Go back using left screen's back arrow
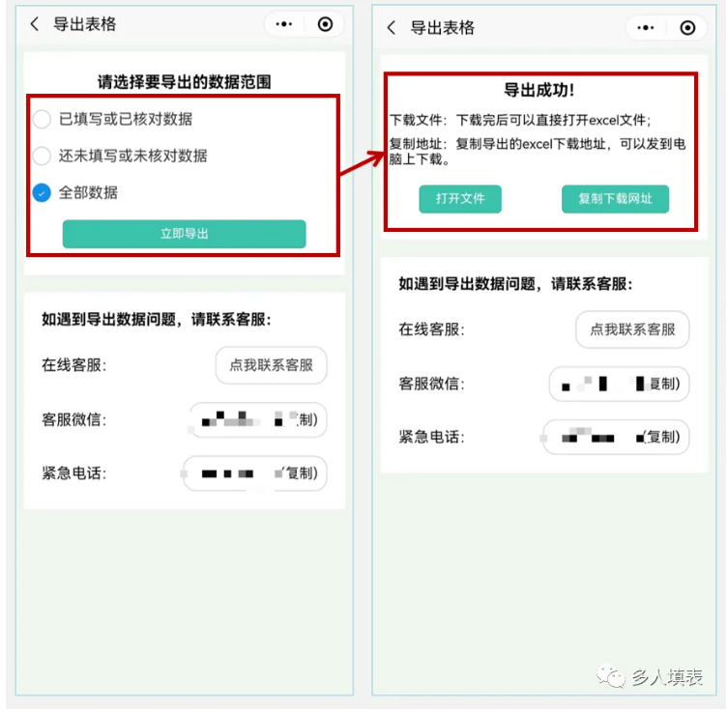728x713 pixels. pyautogui.click(x=35, y=23)
